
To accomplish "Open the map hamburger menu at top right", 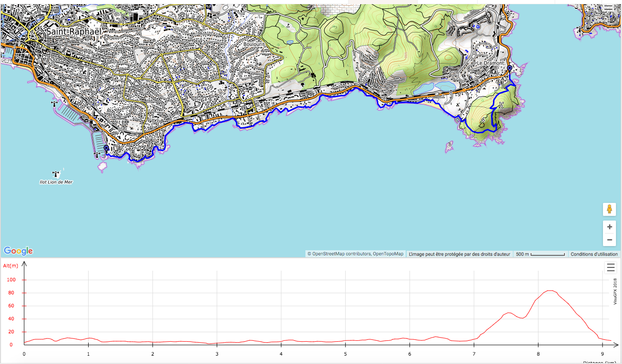I will (x=609, y=8).
